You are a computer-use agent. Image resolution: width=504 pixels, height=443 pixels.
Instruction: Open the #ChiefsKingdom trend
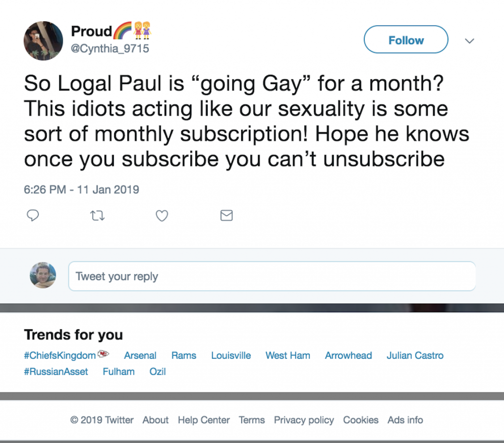(x=60, y=355)
